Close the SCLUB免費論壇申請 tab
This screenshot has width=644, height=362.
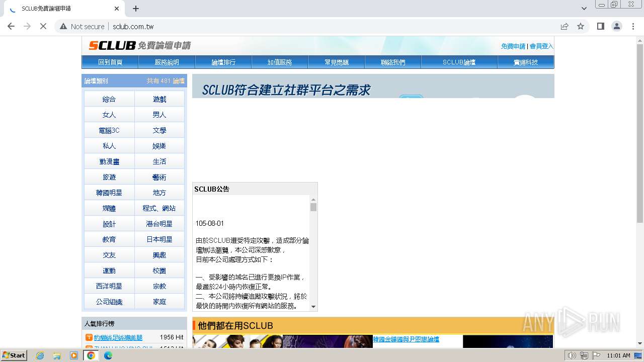[x=117, y=9]
